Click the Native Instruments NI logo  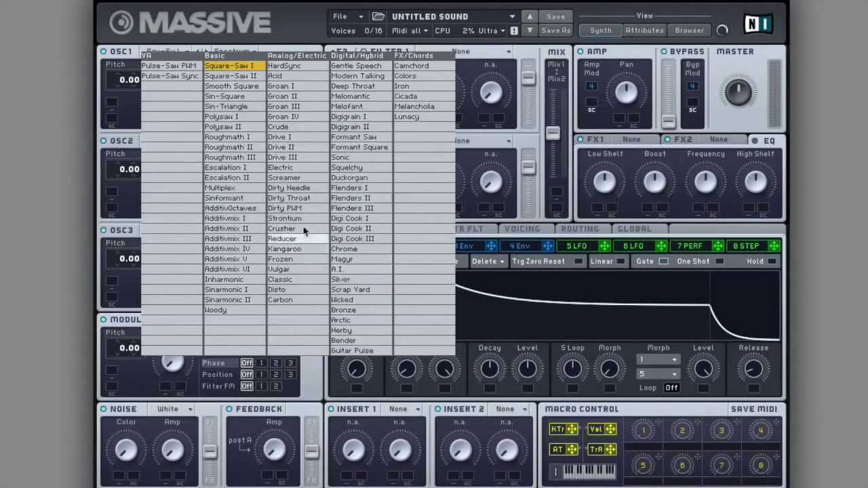tap(758, 24)
